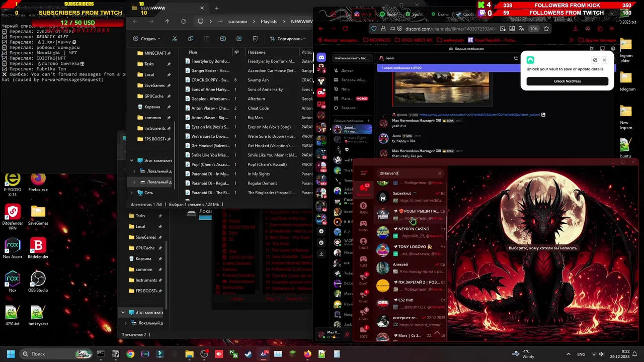Open Telegram chat with Алексей
This screenshot has width=644, height=362.
(411, 268)
